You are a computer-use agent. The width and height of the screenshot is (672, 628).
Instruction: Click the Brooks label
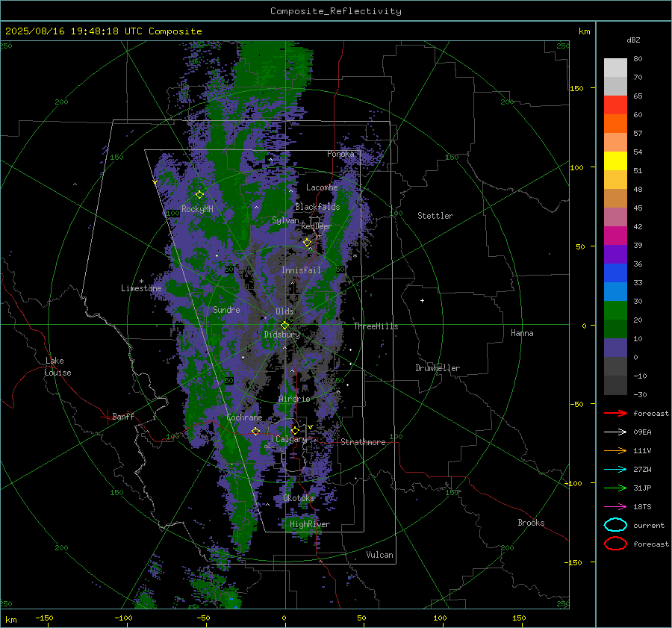click(x=531, y=523)
